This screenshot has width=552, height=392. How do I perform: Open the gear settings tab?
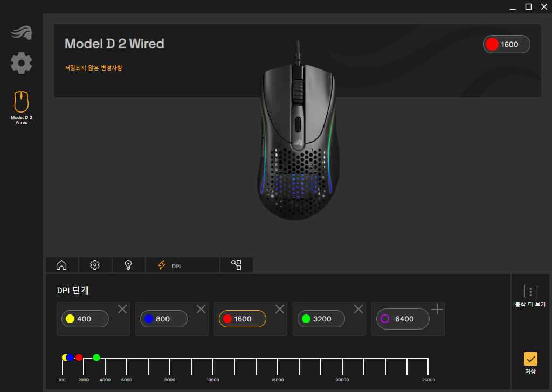(95, 265)
